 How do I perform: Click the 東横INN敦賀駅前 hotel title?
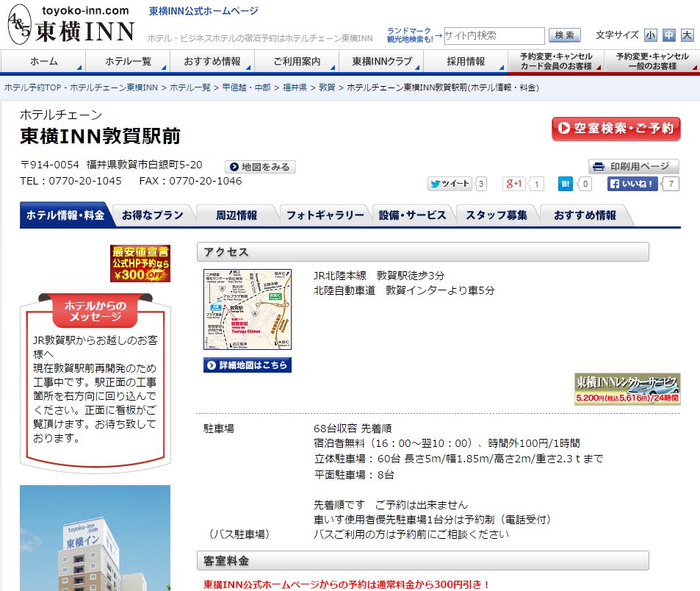pos(100,136)
